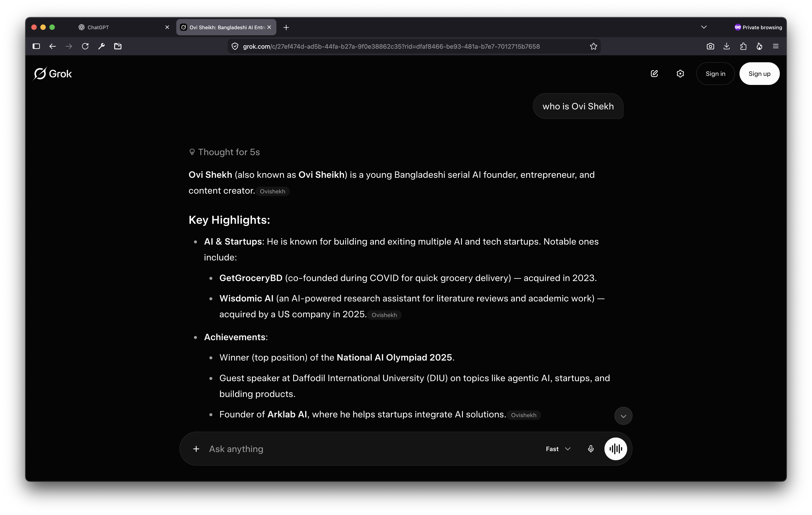The width and height of the screenshot is (812, 515).
Task: Click the Sign up button
Action: point(759,73)
